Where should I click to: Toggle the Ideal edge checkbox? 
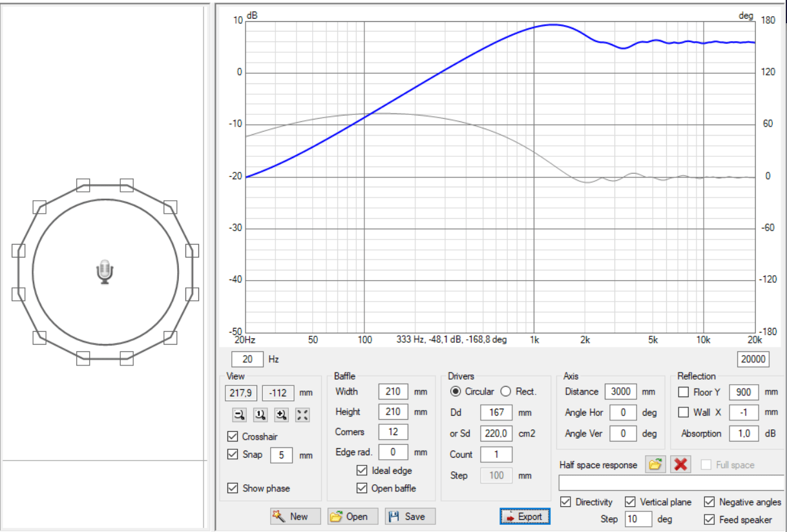tap(362, 471)
